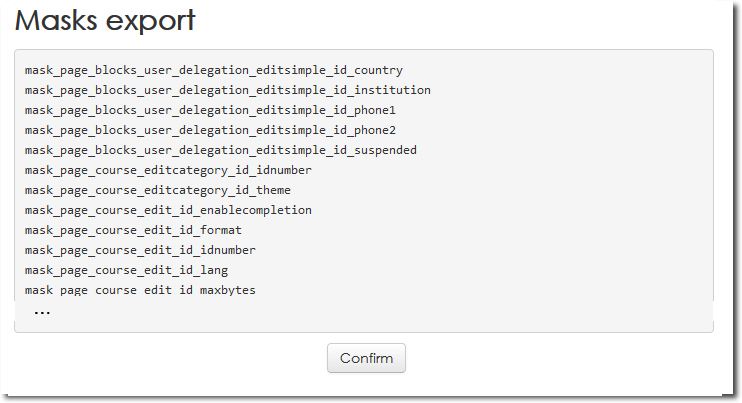Select the editsimple_id_suspended mask line
This screenshot has width=742, height=403.
point(220,150)
